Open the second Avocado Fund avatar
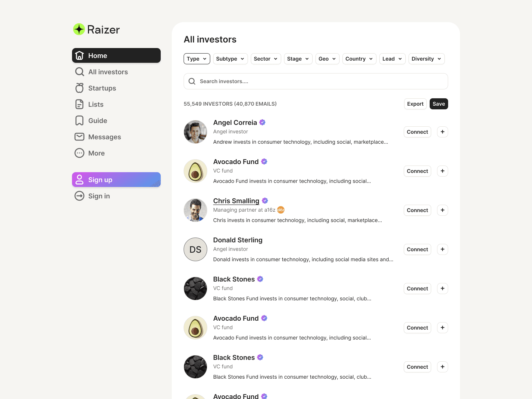Image resolution: width=532 pixels, height=399 pixels. [x=195, y=328]
